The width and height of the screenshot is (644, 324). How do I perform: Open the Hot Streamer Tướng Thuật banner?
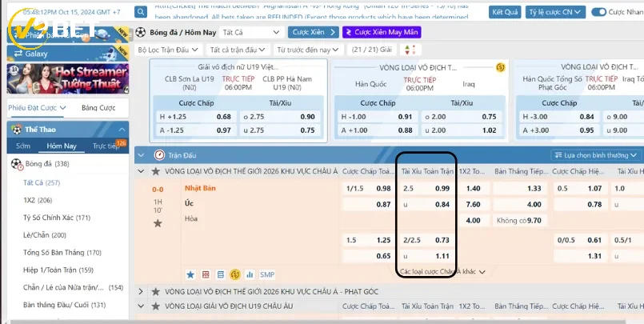[x=67, y=80]
